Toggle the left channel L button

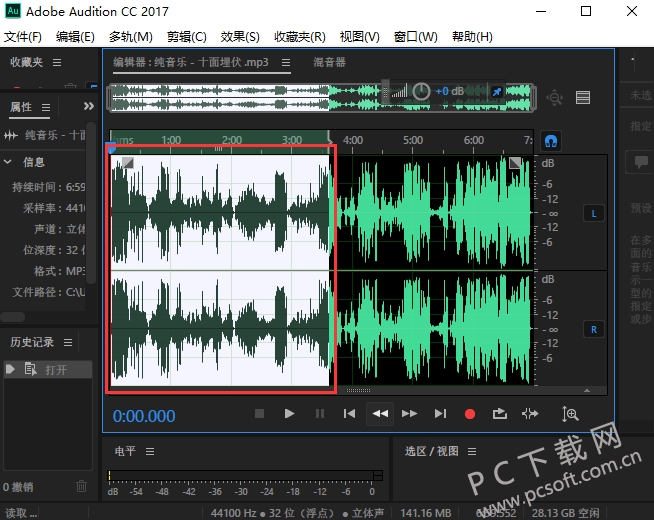coord(593,213)
